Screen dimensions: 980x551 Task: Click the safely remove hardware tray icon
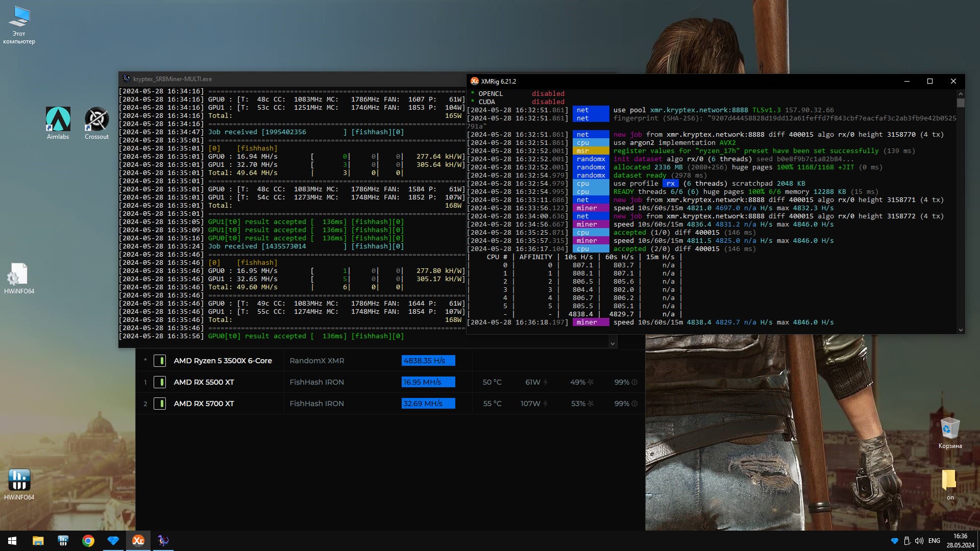point(907,541)
